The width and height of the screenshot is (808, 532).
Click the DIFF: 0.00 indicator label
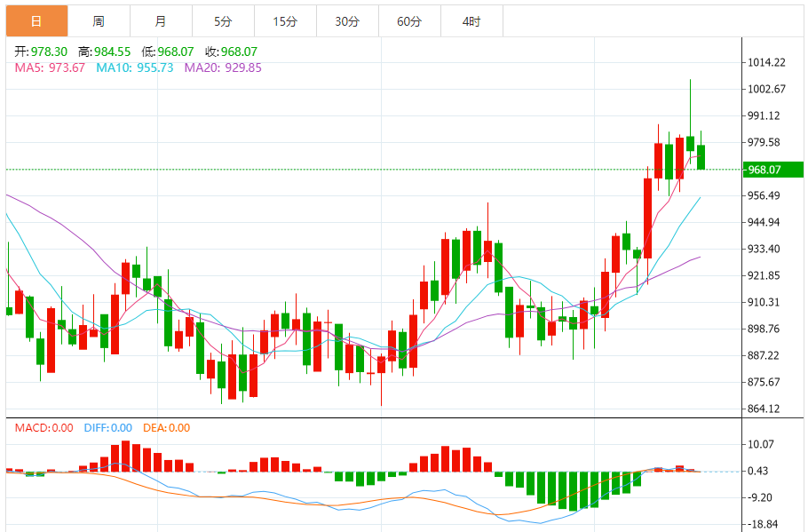tap(107, 428)
